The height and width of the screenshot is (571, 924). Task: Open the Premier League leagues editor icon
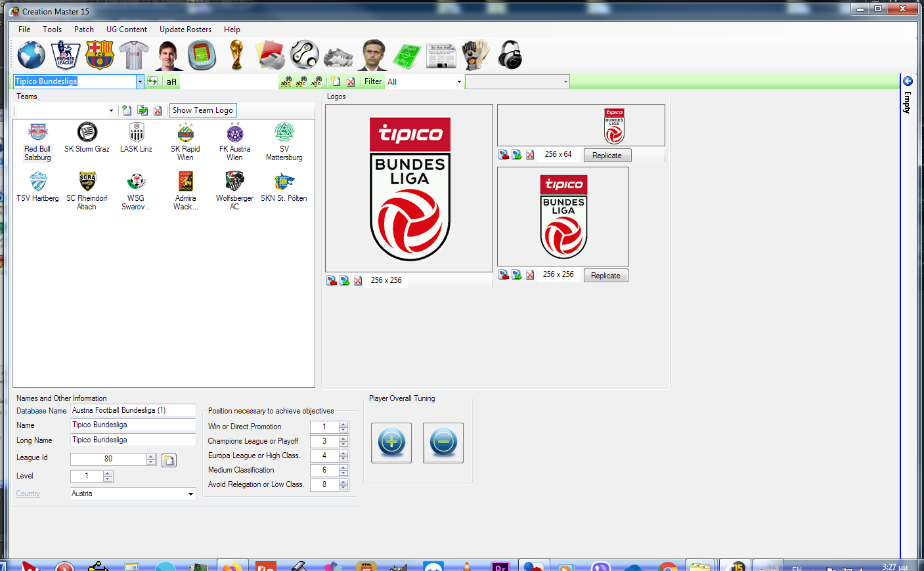pyautogui.click(x=66, y=55)
